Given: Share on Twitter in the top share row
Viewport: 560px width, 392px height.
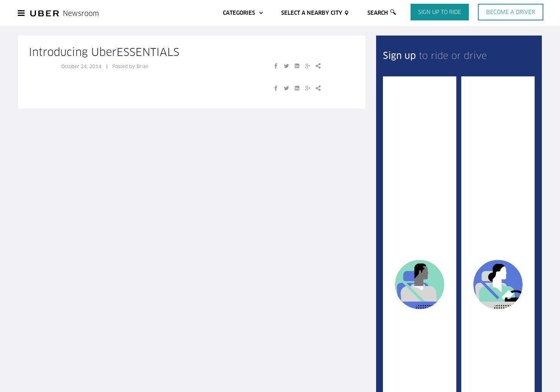Looking at the screenshot, I should 286,66.
